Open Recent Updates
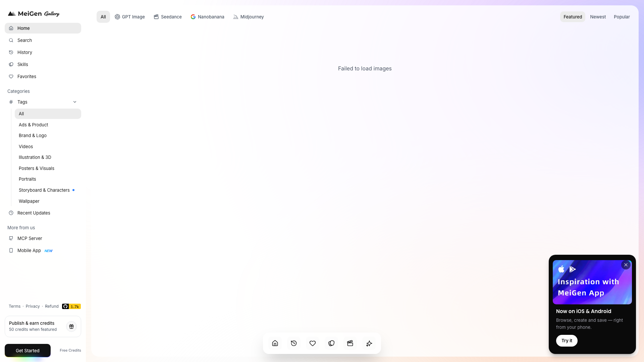 pyautogui.click(x=43, y=213)
